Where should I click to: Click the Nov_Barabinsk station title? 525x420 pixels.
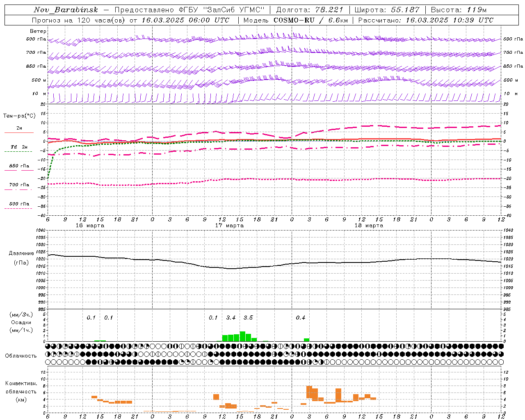point(66,10)
